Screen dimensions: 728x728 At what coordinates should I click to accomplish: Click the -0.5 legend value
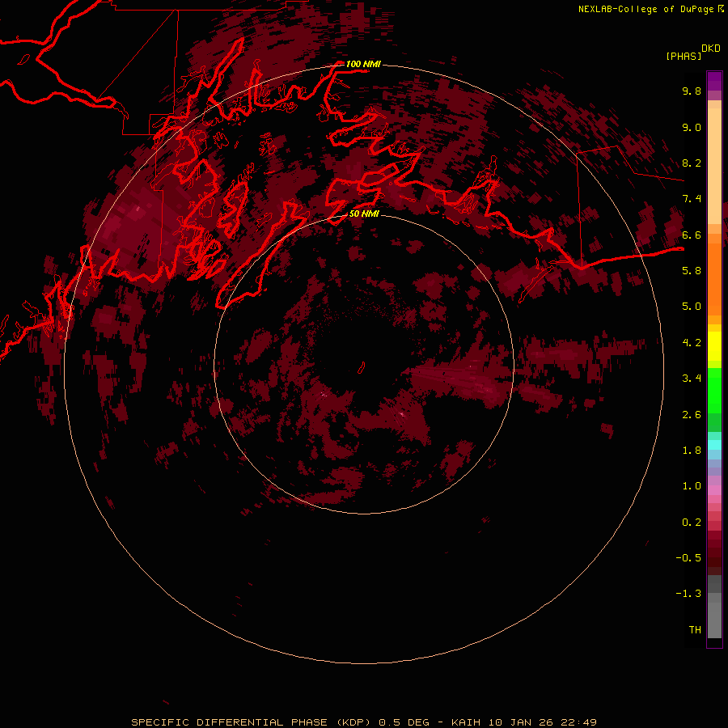688,558
